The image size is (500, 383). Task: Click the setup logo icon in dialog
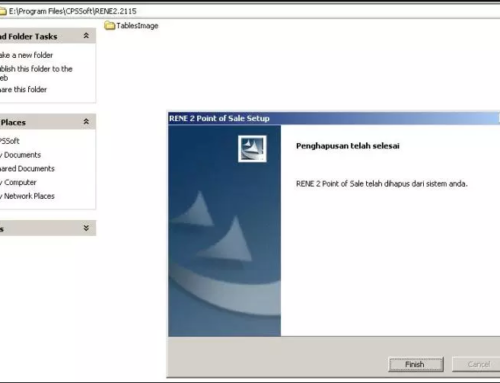point(252,149)
